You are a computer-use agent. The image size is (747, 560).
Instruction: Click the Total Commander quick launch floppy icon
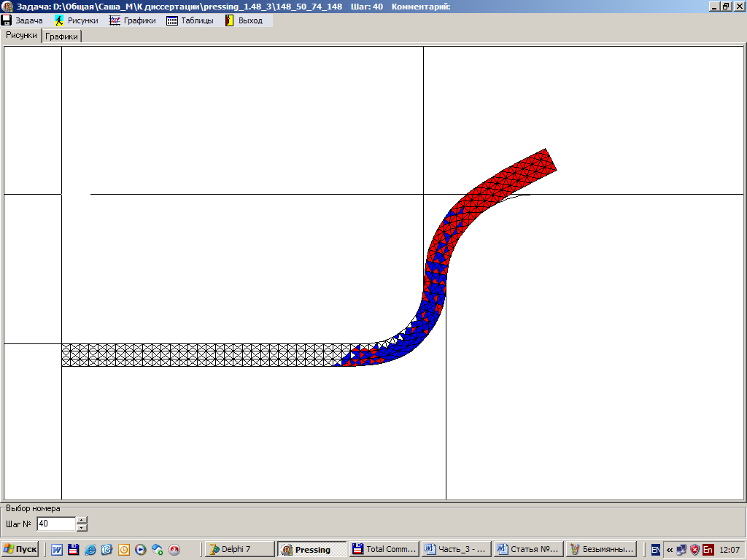[x=73, y=550]
